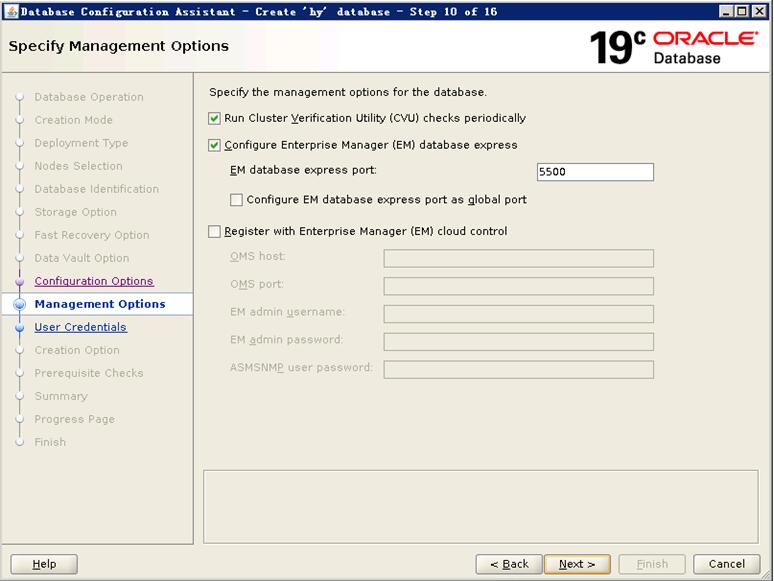Click the disabled Finish button
774x581 pixels.
652,564
